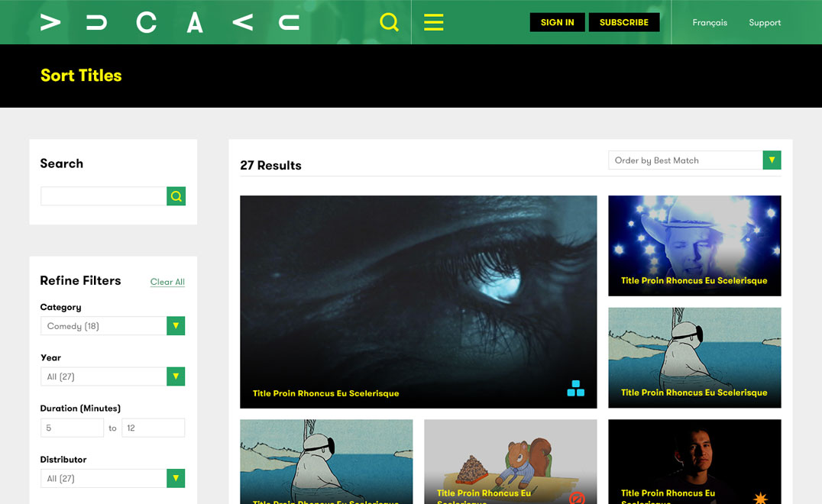Open the Support link
Screen dimensions: 822x504
click(765, 23)
